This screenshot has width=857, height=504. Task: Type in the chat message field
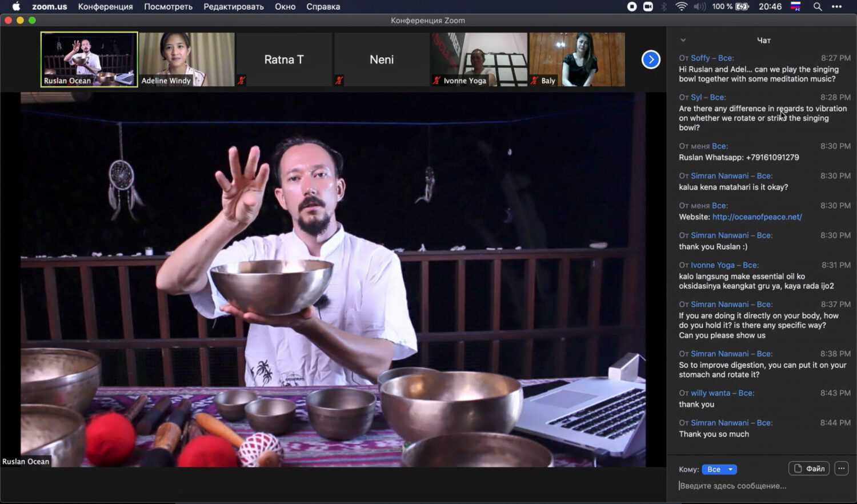pos(760,486)
